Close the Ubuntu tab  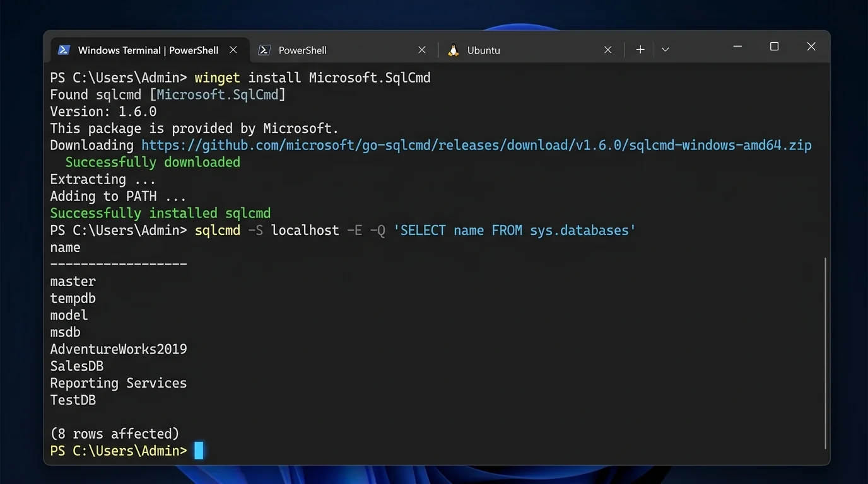point(607,50)
